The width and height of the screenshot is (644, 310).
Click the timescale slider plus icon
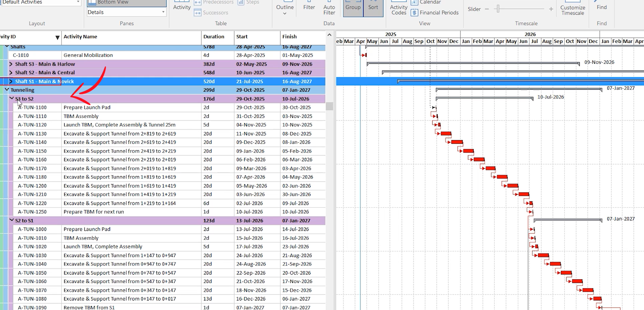click(551, 9)
